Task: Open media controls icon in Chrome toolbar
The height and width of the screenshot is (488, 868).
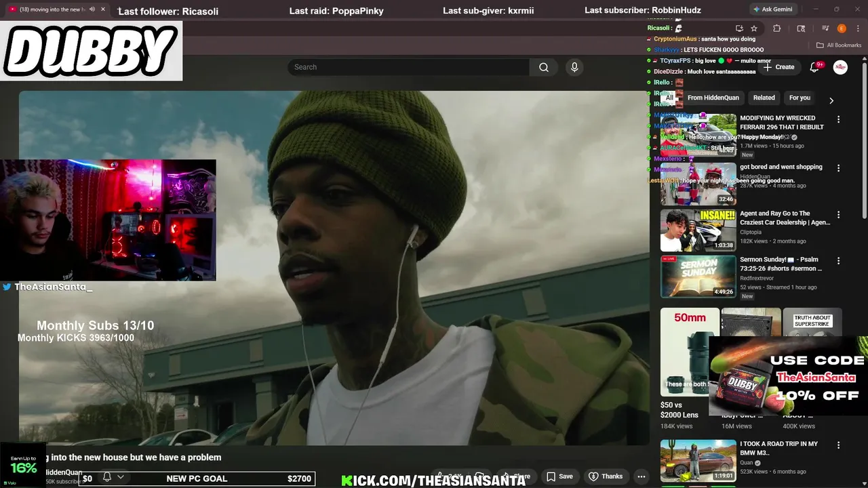Action: (825, 28)
